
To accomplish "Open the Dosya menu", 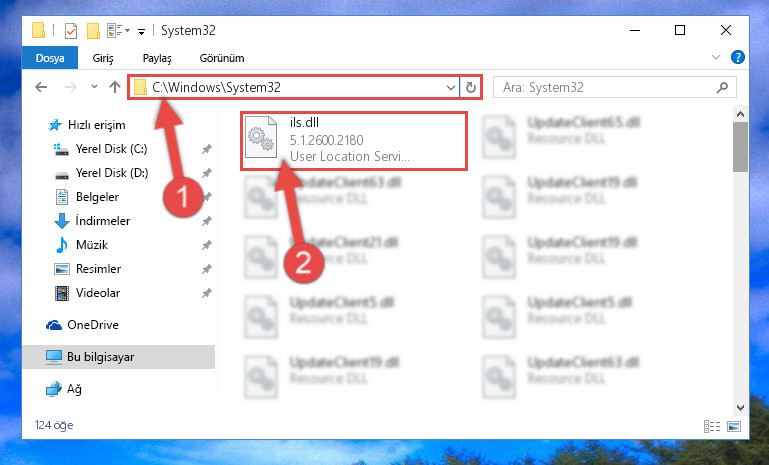I will pyautogui.click(x=50, y=58).
